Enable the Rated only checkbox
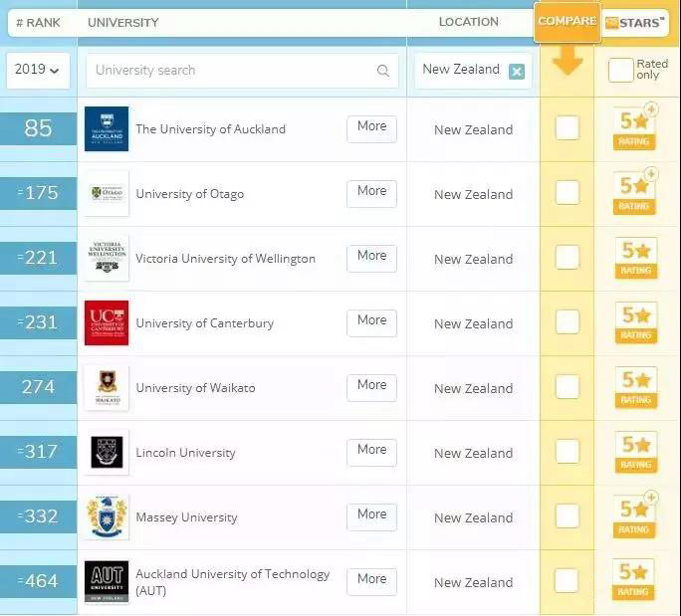The width and height of the screenshot is (681, 616). pyautogui.click(x=620, y=70)
